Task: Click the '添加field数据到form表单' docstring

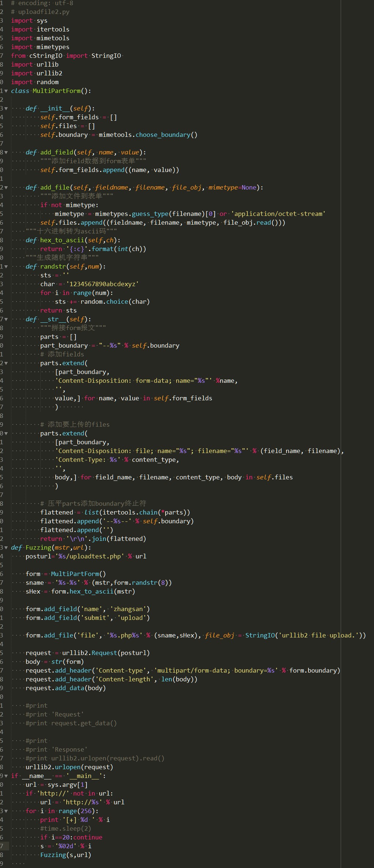Action: [x=93, y=161]
